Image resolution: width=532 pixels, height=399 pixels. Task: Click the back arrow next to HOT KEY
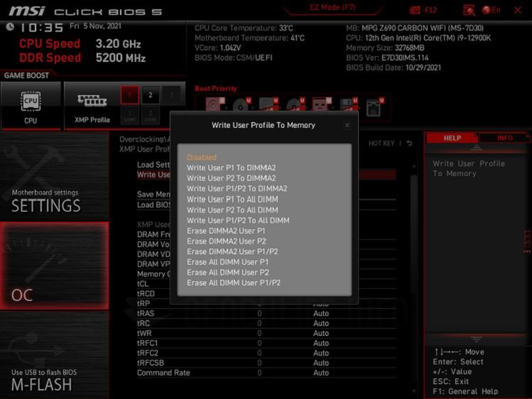tap(410, 143)
